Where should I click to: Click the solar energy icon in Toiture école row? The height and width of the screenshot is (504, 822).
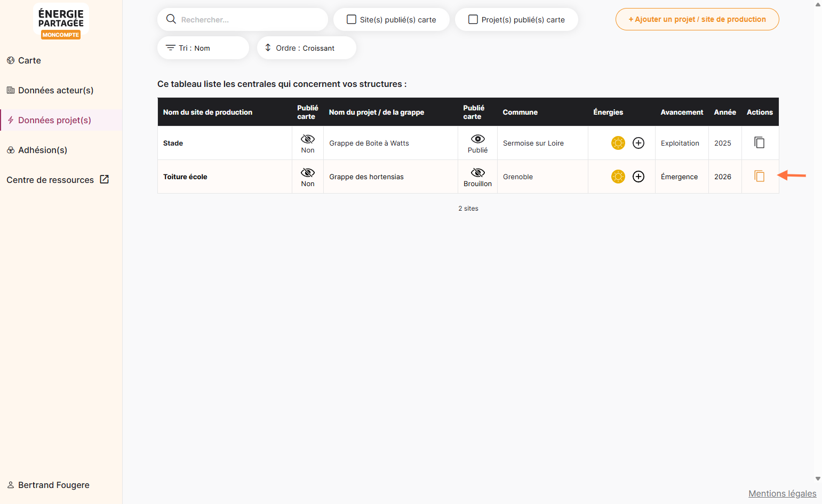point(618,177)
